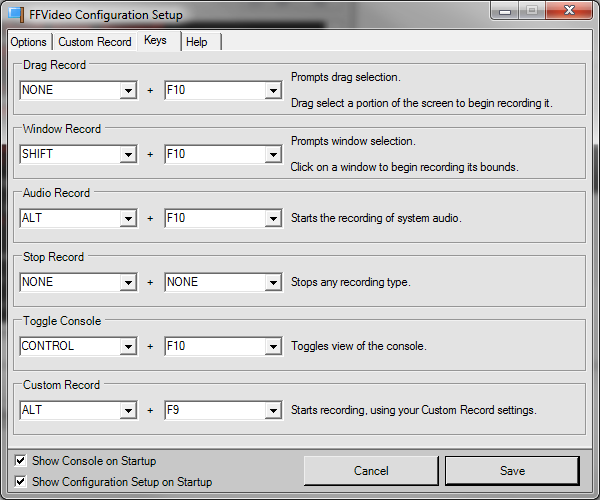
Task: Toggle Show Console on Startup checkbox
Action: click(22, 461)
